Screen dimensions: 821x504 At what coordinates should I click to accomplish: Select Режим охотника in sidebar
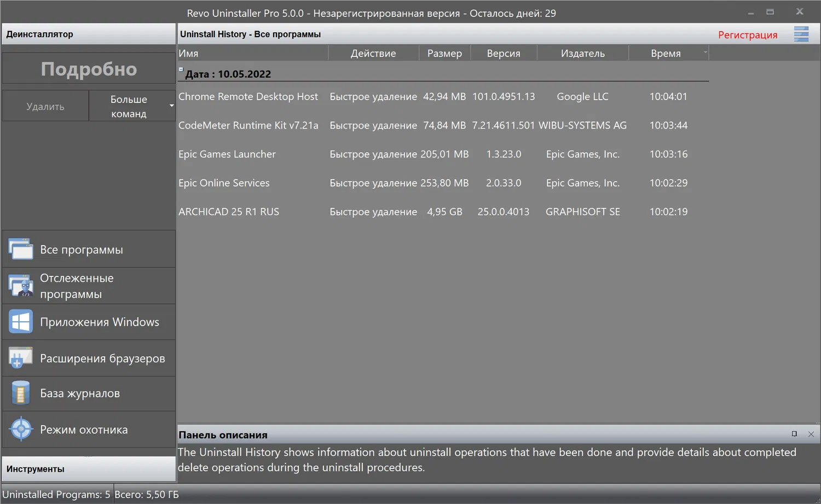pos(89,430)
